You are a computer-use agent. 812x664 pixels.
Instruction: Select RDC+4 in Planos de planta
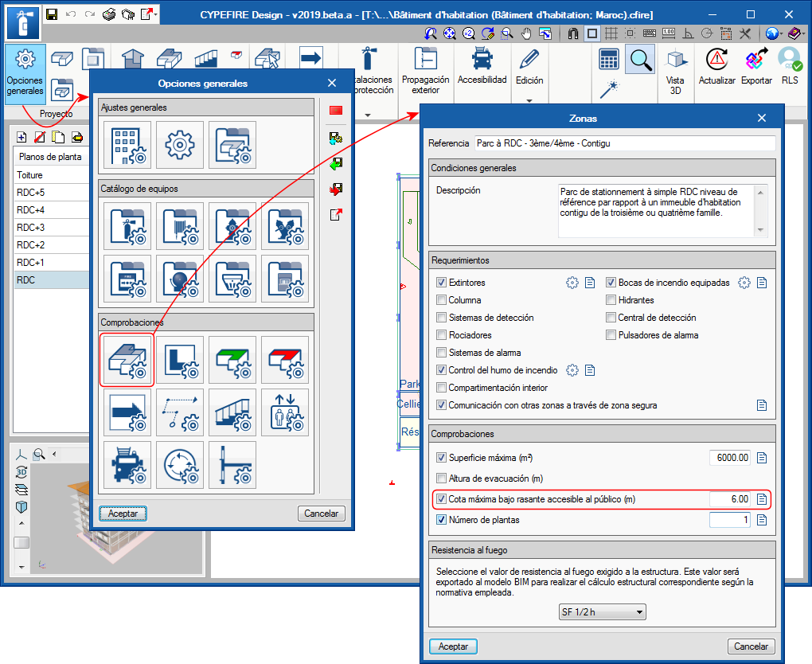52,210
